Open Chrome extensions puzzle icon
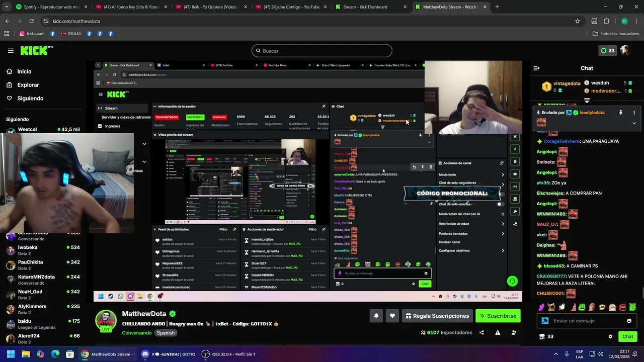The width and height of the screenshot is (644, 362). [x=606, y=21]
